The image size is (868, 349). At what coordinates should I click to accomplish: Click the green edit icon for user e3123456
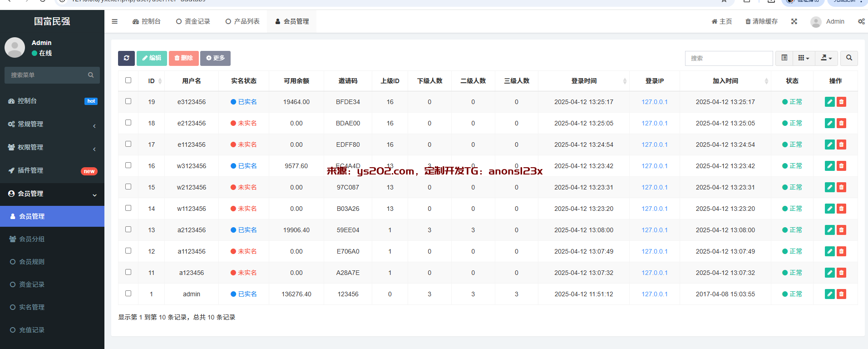(x=829, y=102)
